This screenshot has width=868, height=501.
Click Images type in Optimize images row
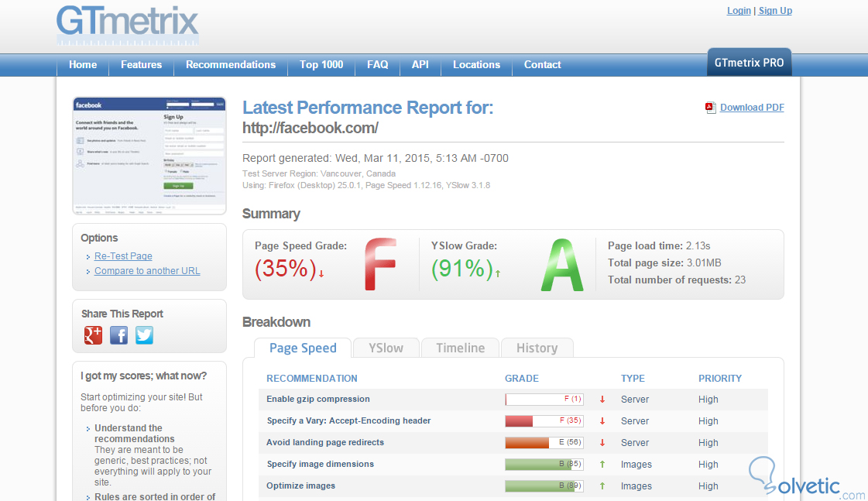pyautogui.click(x=636, y=486)
